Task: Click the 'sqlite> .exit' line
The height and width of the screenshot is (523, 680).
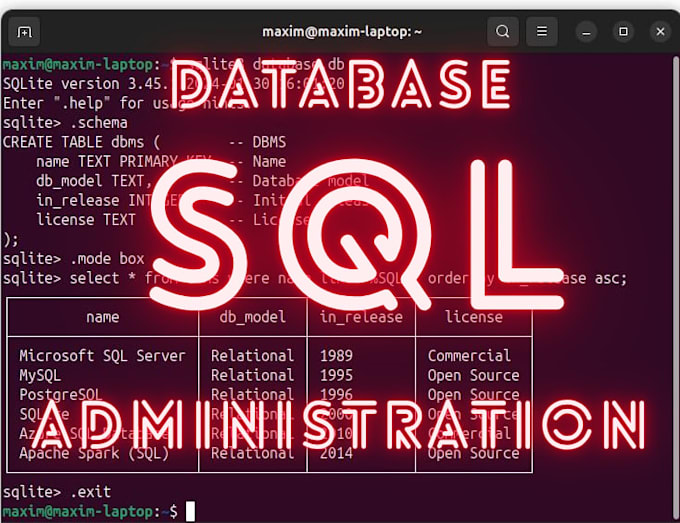Action: [57, 492]
